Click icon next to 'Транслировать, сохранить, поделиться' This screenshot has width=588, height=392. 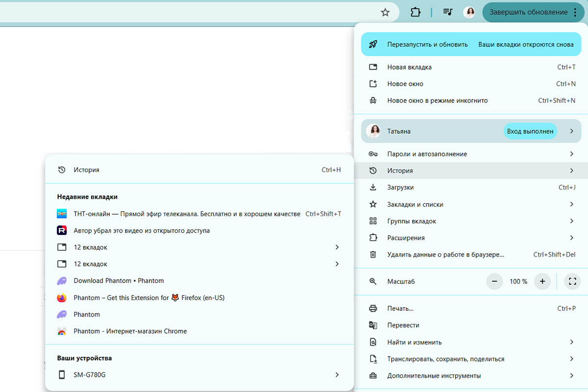click(x=373, y=359)
